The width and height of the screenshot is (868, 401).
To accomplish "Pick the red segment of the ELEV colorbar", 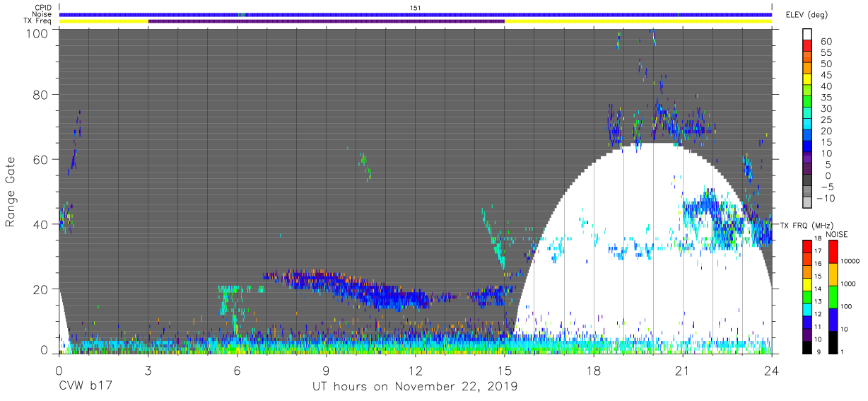I will pos(809,46).
